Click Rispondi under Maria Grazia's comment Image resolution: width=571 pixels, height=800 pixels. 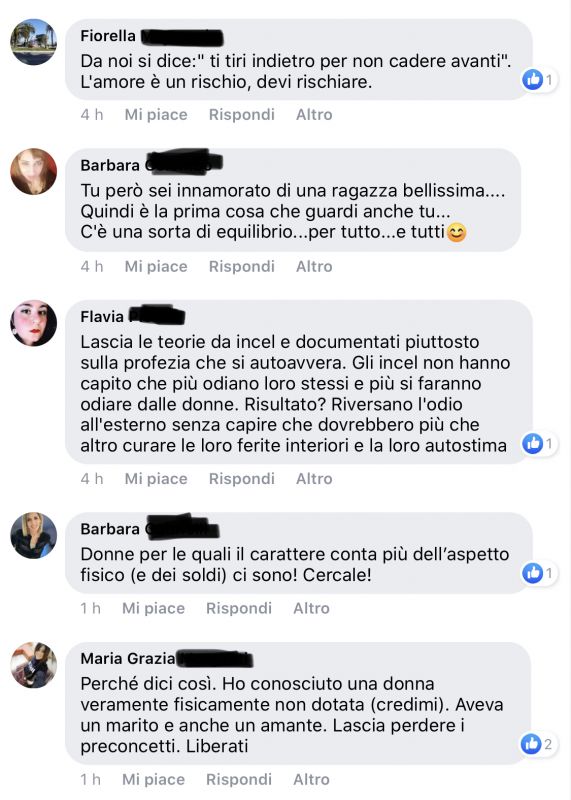pyautogui.click(x=239, y=779)
